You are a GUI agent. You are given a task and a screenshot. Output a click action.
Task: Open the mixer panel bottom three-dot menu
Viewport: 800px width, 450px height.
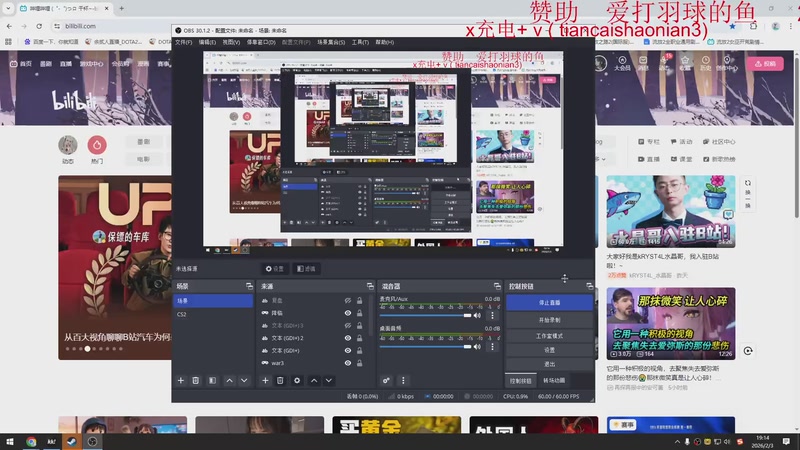pyautogui.click(x=403, y=381)
